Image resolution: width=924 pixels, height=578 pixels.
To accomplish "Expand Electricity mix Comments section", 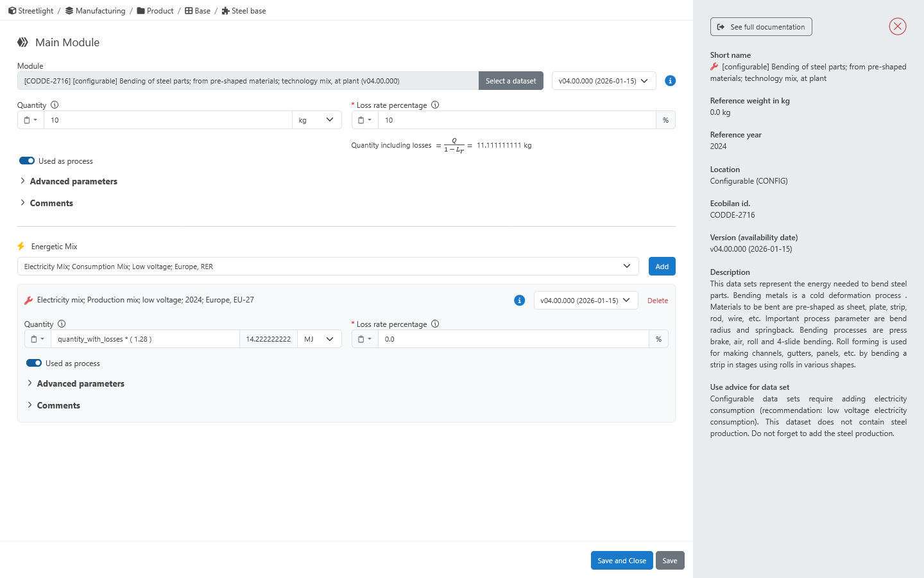I will click(x=53, y=406).
